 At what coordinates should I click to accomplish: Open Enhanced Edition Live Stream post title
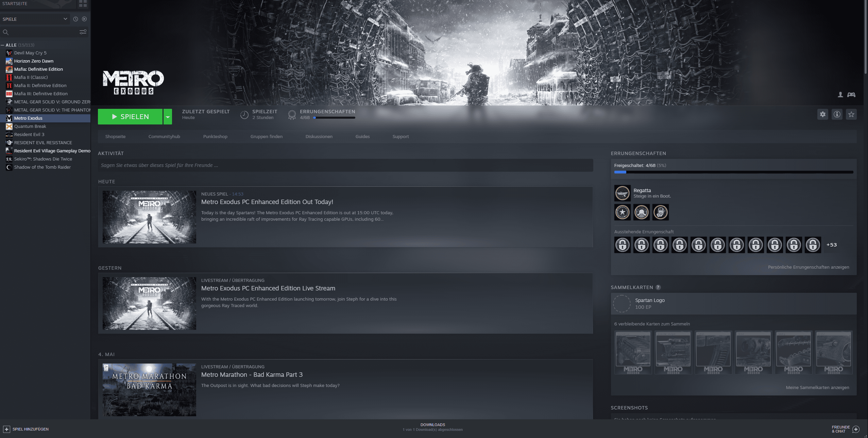point(268,288)
